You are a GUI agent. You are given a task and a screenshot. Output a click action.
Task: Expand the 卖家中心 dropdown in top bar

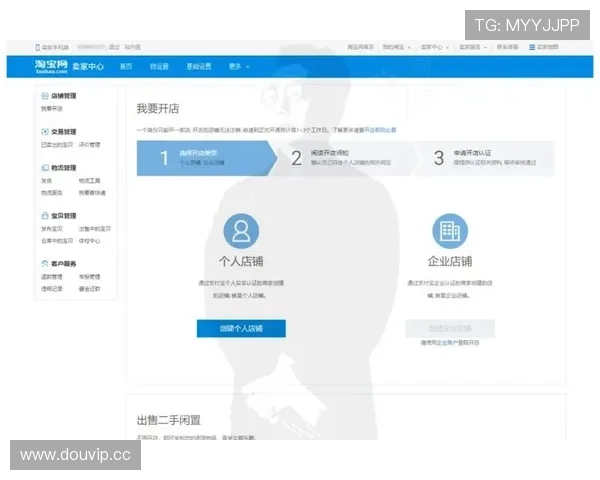[x=435, y=47]
